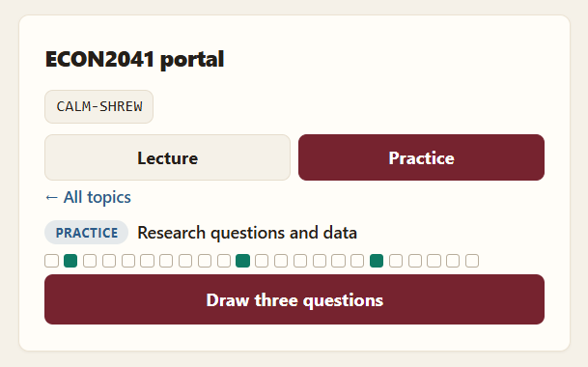Select the Practice tab
This screenshot has width=588, height=367.
coord(421,157)
